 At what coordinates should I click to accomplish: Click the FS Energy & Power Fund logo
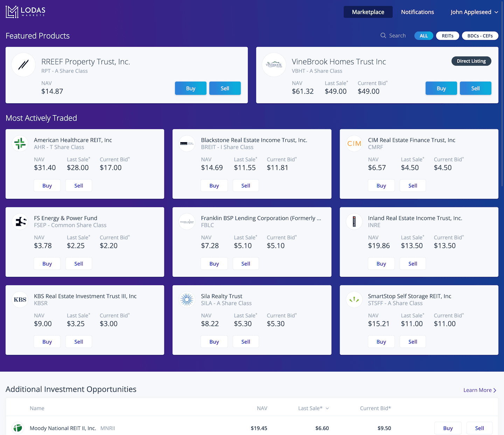click(x=20, y=222)
